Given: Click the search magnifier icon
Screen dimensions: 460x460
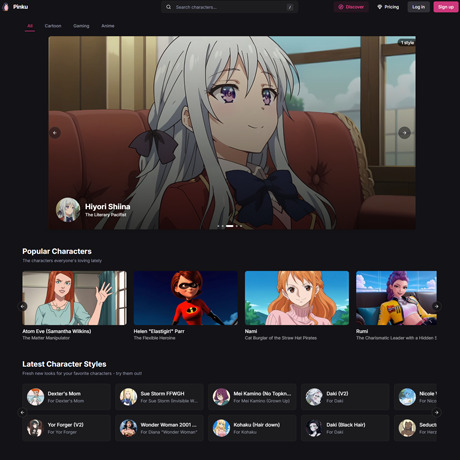Looking at the screenshot, I should pyautogui.click(x=169, y=7).
